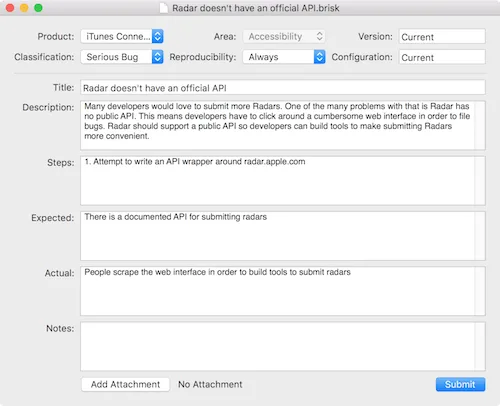Open the Area dropdown showing Accessibility

point(284,36)
